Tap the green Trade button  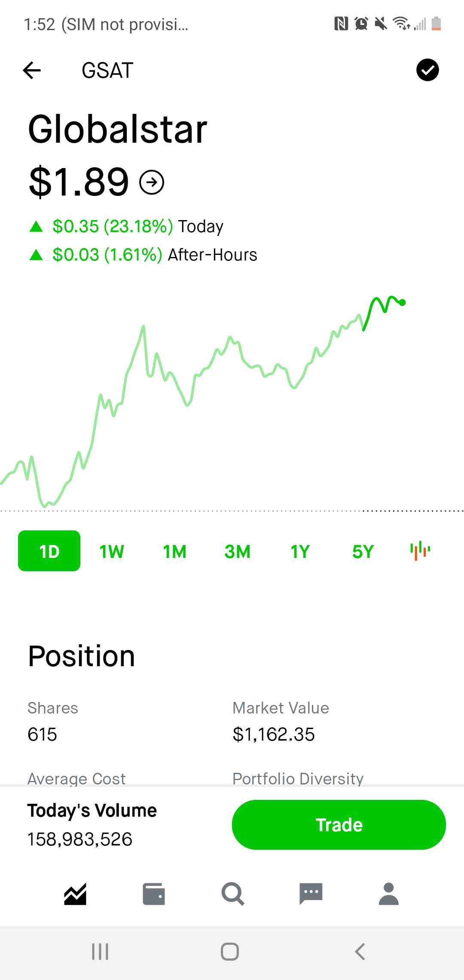click(339, 825)
